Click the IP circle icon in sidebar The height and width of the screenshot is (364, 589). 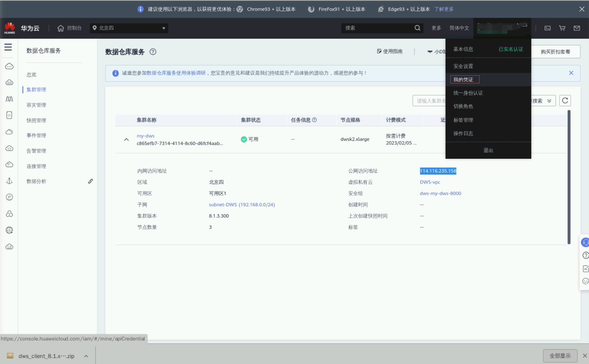(9, 197)
